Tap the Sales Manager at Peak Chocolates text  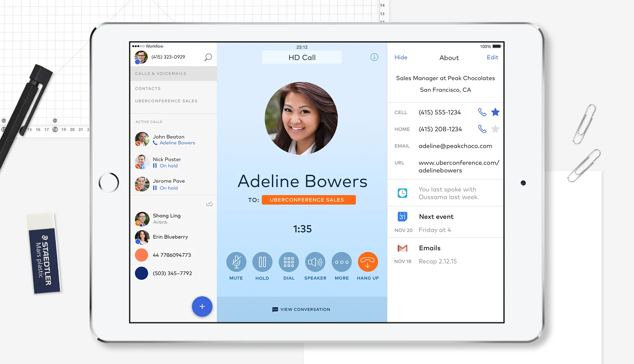(445, 78)
